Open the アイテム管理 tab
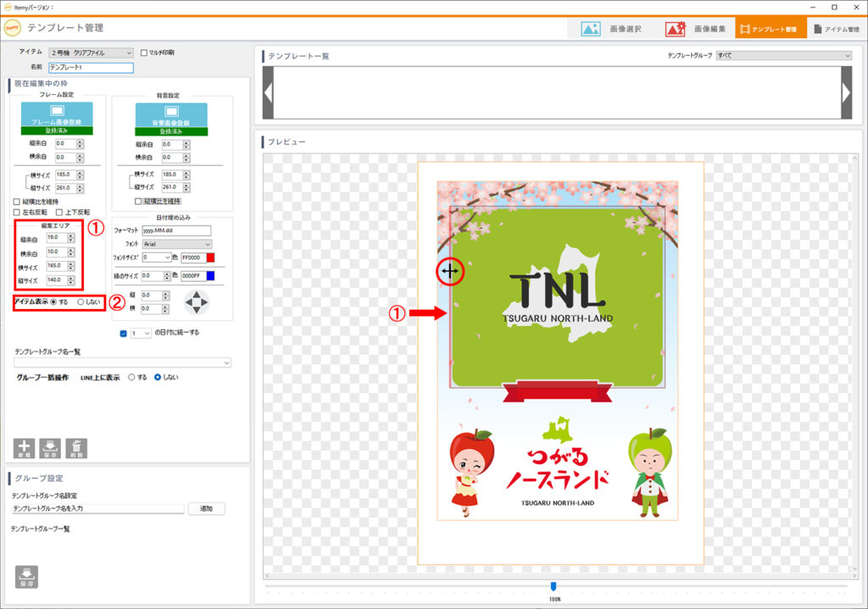868x609 pixels. (836, 29)
